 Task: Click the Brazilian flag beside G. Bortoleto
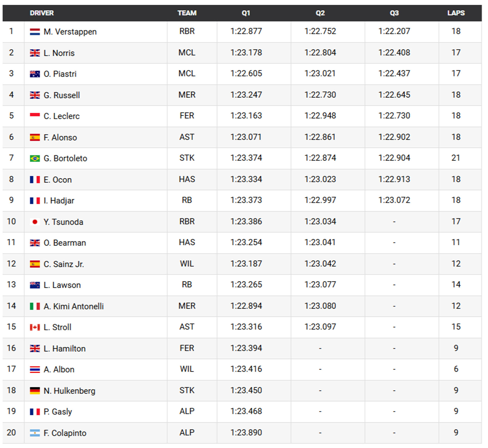(x=35, y=158)
